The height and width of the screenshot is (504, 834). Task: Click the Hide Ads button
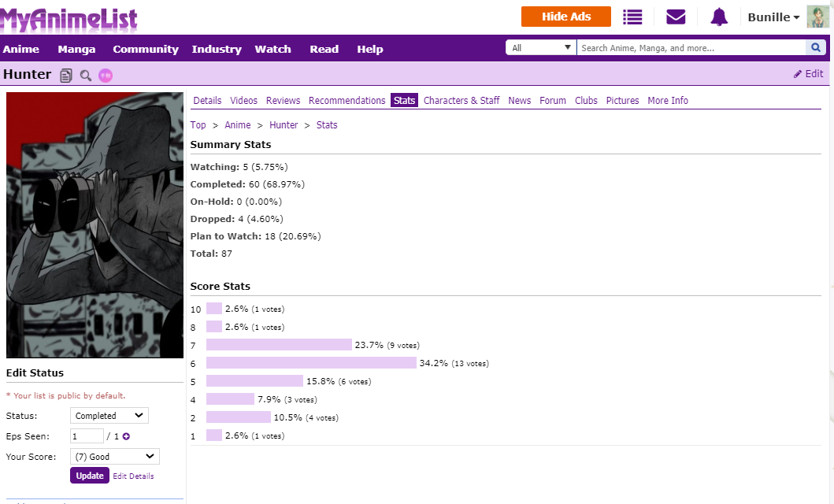click(566, 17)
